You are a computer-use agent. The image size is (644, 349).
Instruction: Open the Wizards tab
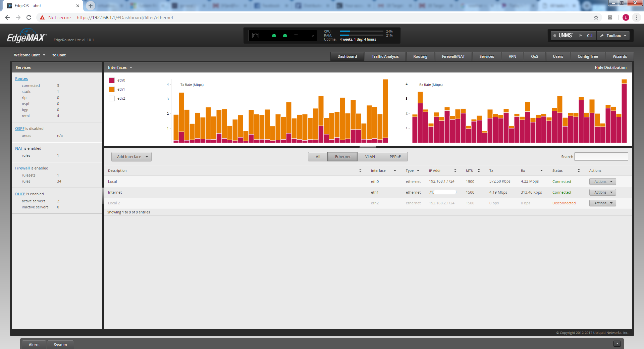(620, 56)
